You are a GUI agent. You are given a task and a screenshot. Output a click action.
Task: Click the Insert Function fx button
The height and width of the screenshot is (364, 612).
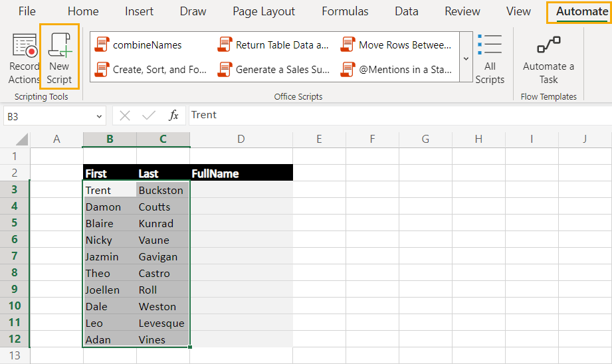coord(173,116)
